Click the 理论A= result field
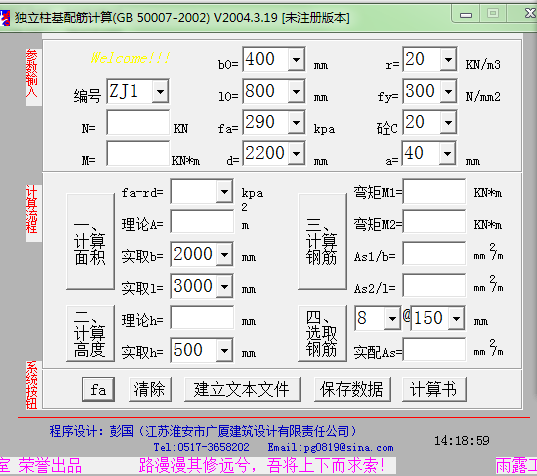The width and height of the screenshot is (537, 476). [202, 222]
